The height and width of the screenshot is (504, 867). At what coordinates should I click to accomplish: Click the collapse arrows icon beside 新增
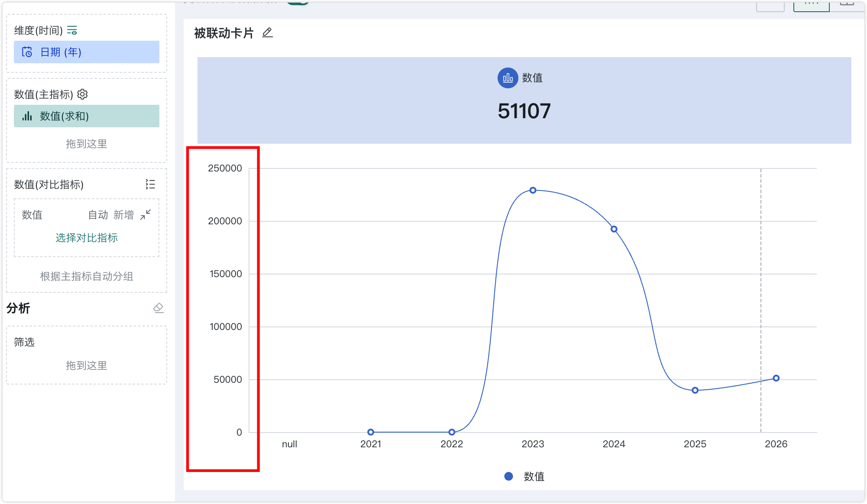pyautogui.click(x=146, y=215)
